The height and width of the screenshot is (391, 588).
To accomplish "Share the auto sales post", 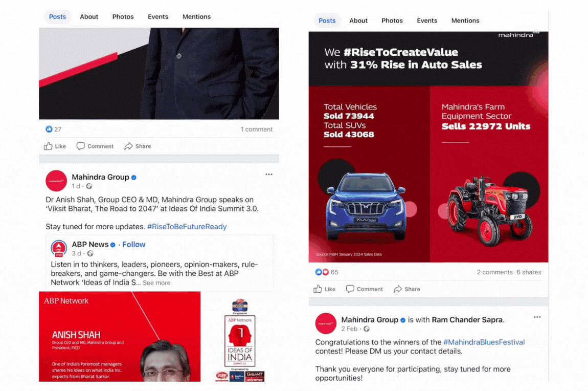I will (407, 289).
